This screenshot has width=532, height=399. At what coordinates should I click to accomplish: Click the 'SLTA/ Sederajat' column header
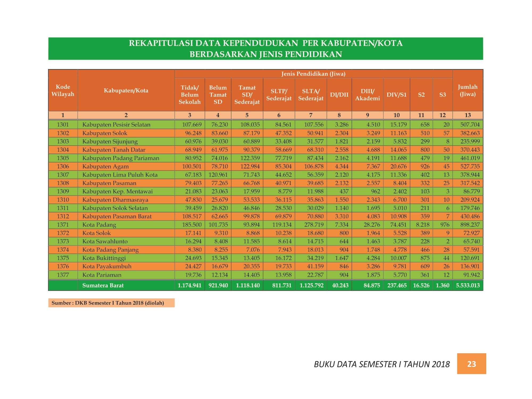311,95
